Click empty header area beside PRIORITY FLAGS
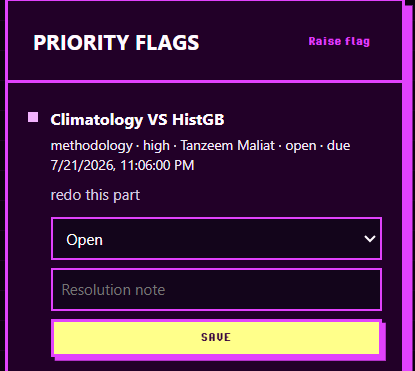Screen dimensions: 415x371 (x=253, y=42)
